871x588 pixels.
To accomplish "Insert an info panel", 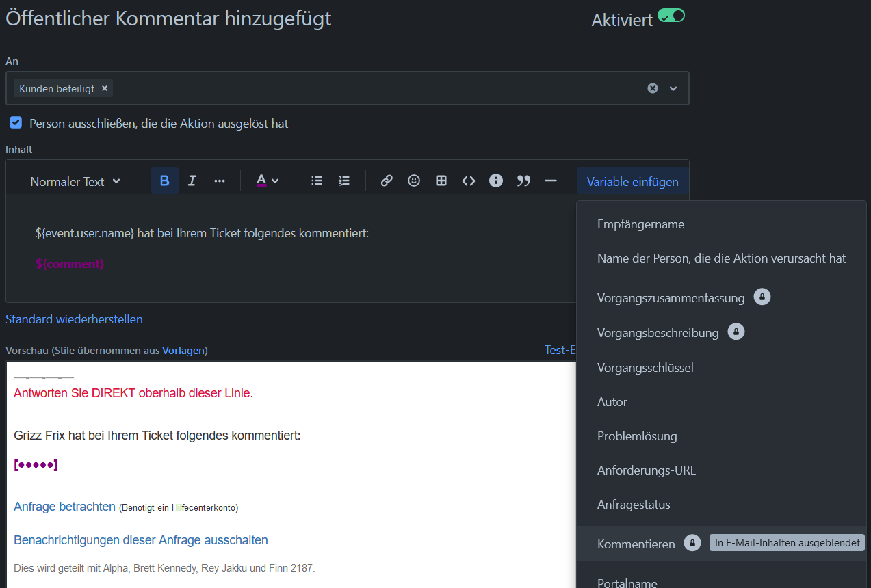I will point(496,181).
